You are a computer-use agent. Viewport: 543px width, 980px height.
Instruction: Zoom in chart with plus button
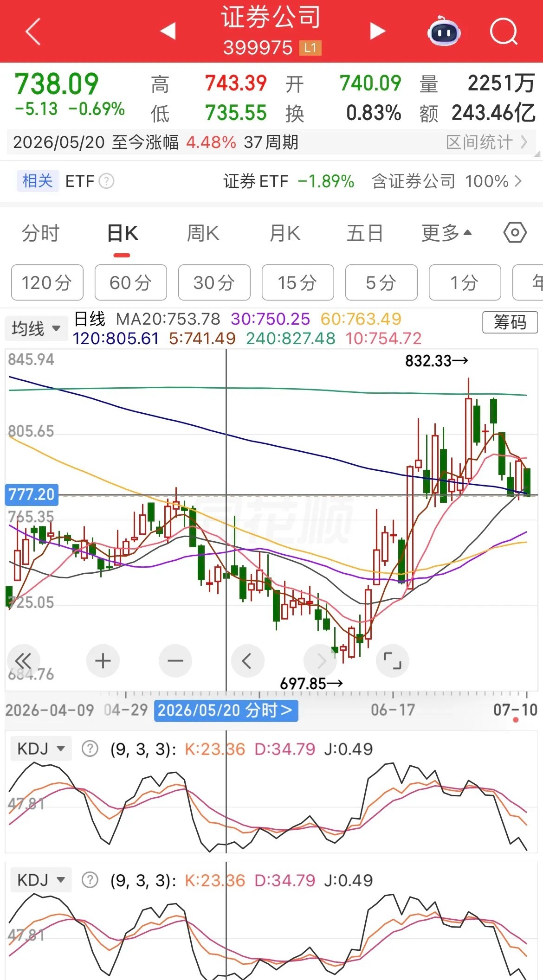click(x=103, y=660)
